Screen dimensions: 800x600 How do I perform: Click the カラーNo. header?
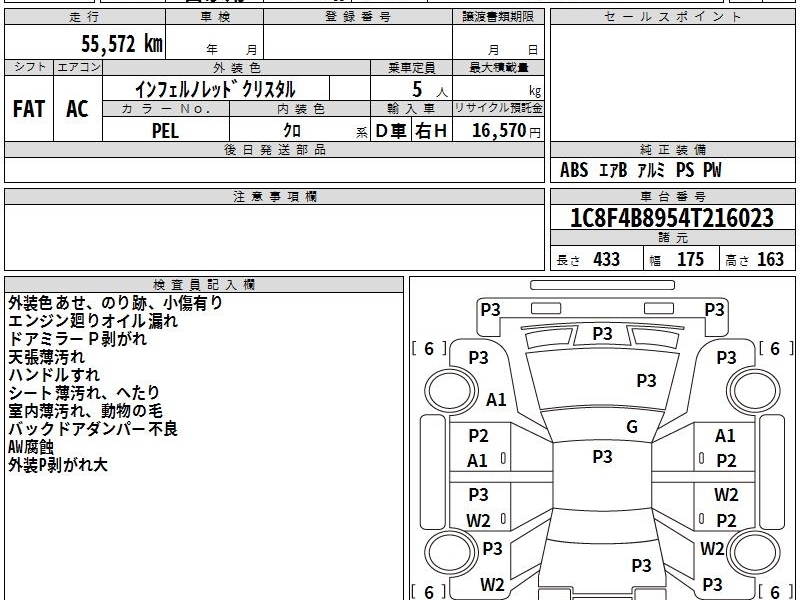tap(166, 108)
